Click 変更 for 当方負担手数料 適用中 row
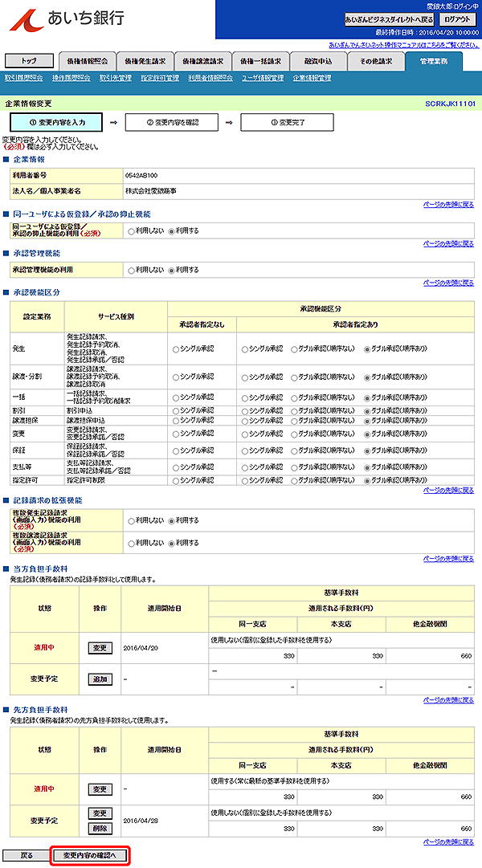This screenshot has height=868, width=482. [x=100, y=648]
